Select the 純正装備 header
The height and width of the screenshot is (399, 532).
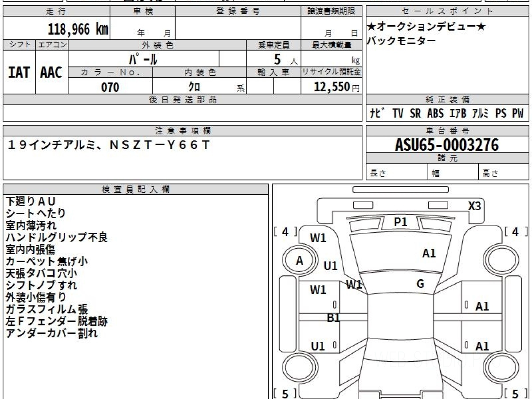[447, 100]
